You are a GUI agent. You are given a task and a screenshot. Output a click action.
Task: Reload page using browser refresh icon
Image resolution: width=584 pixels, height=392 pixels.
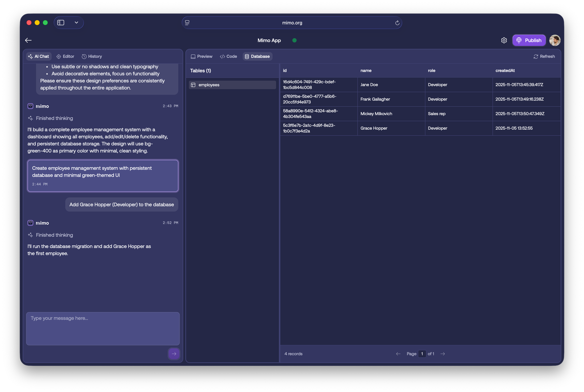[x=397, y=23]
